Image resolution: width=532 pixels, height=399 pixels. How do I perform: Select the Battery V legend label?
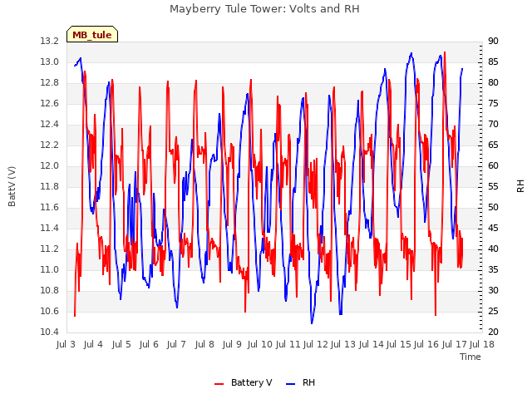(251, 382)
